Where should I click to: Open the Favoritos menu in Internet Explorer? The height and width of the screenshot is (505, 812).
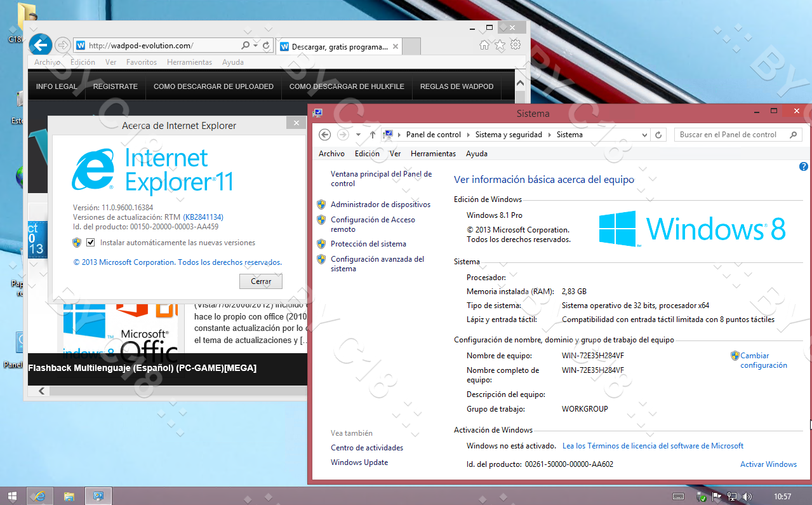[x=142, y=62]
